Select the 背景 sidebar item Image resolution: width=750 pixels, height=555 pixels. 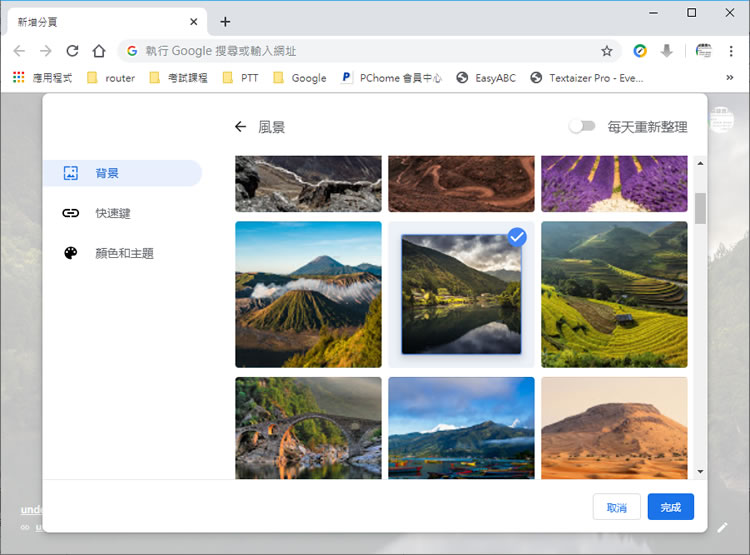(122, 173)
